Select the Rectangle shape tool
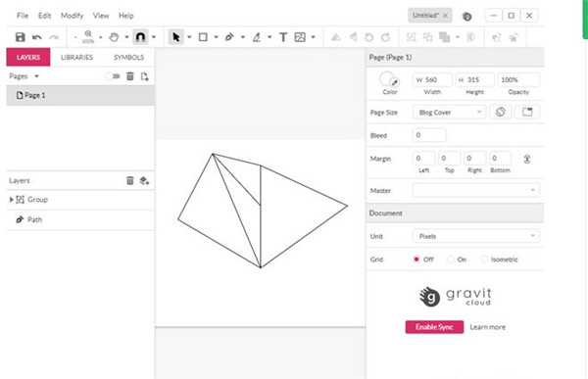This screenshot has width=588, height=379. (x=203, y=37)
